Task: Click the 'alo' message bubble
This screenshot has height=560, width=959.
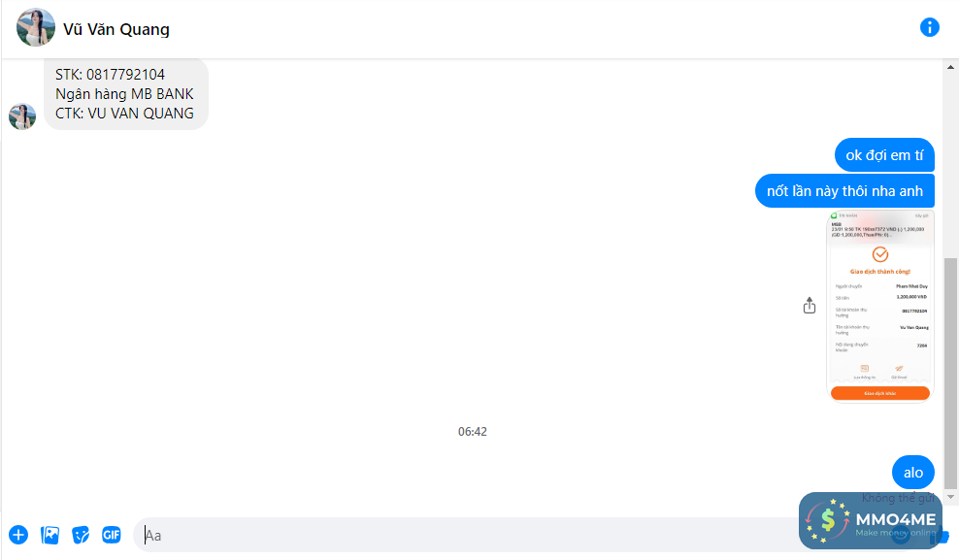Action: [913, 472]
